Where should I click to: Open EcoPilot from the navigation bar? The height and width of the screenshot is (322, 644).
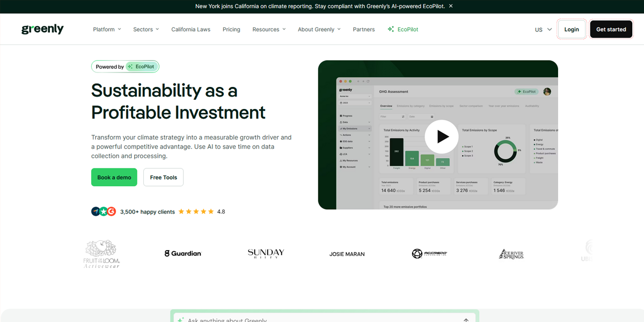click(403, 30)
